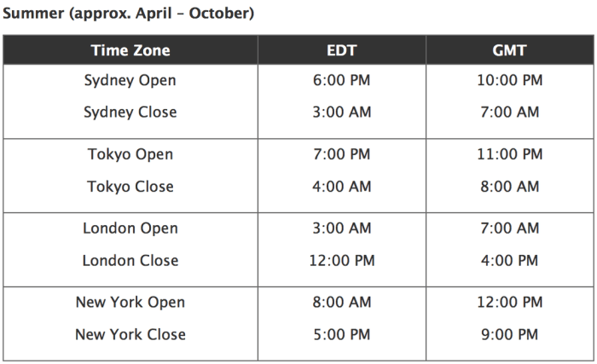Click the New York Open label
The width and height of the screenshot is (597, 364).
[x=130, y=303]
